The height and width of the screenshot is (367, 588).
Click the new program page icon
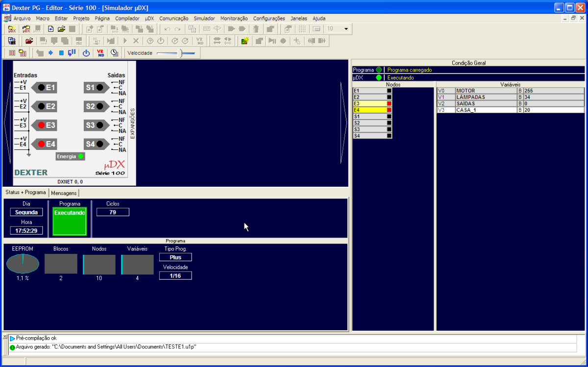(50, 29)
